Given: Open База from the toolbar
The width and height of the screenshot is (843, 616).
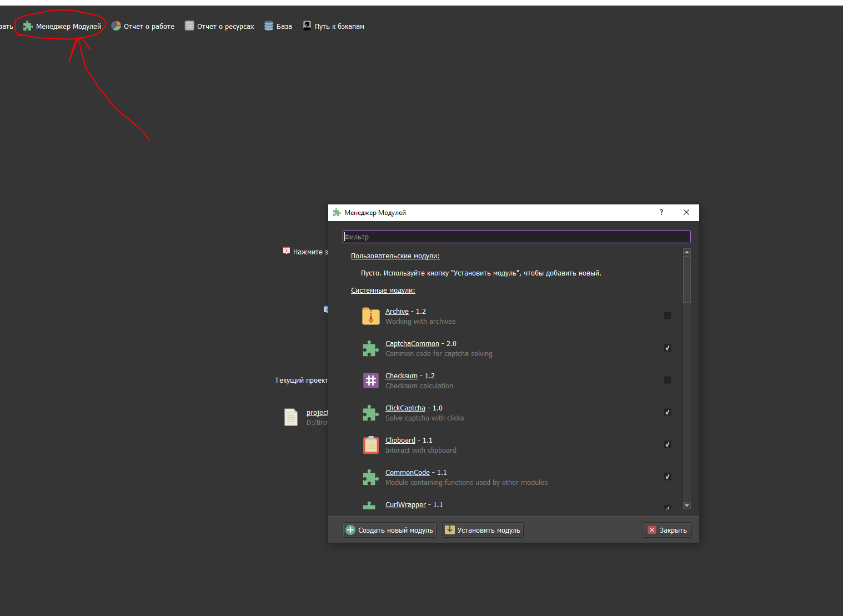Looking at the screenshot, I should 278,26.
